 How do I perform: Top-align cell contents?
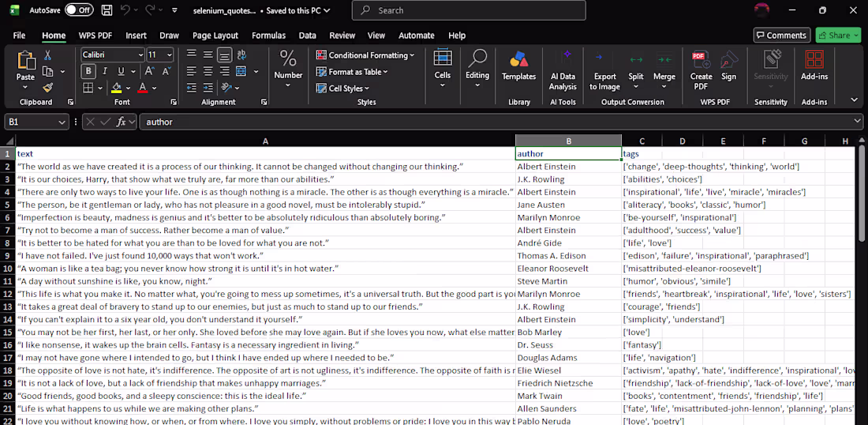click(191, 55)
